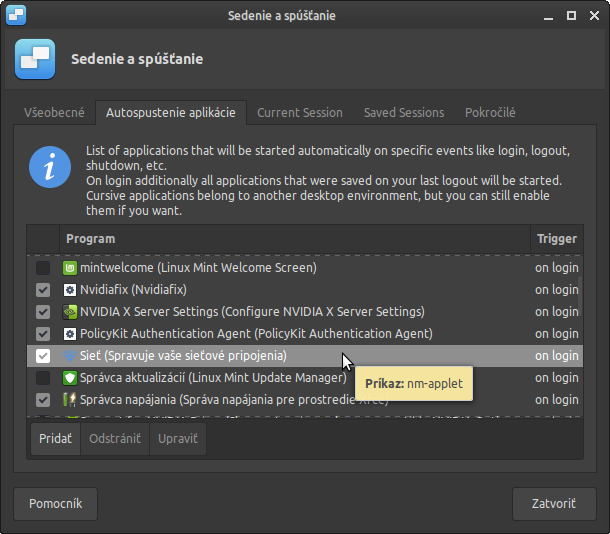Enable Správca aktualizácií autostart checkbox
Screen dimensions: 610x534
(43, 378)
